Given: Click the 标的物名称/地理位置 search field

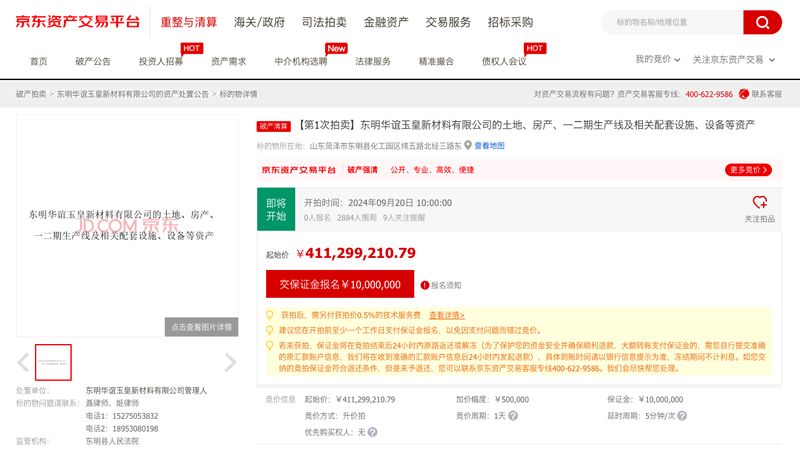Looking at the screenshot, I should click(x=672, y=22).
